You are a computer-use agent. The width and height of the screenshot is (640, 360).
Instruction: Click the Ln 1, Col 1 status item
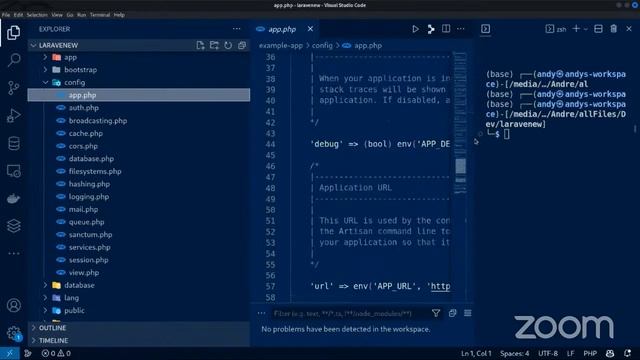tap(476, 353)
